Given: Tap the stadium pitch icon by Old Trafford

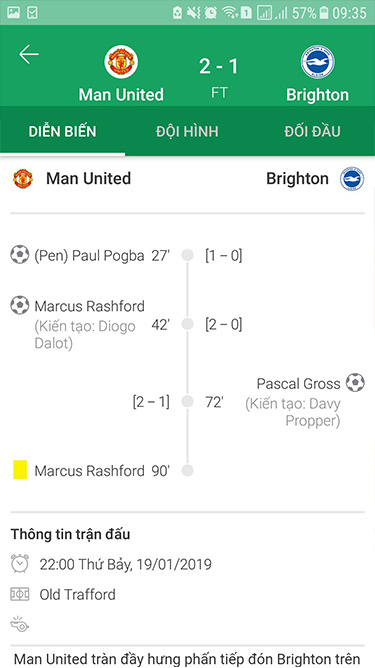Looking at the screenshot, I should (20, 593).
